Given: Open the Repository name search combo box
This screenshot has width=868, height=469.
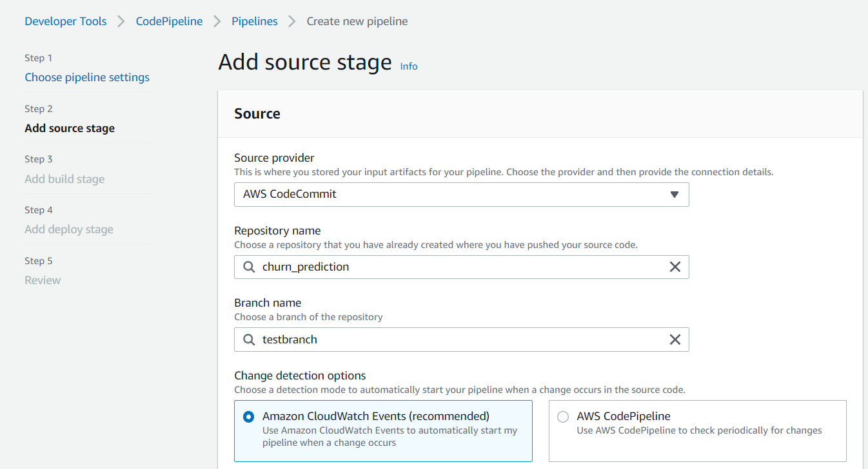Looking at the screenshot, I should pyautogui.click(x=461, y=267).
